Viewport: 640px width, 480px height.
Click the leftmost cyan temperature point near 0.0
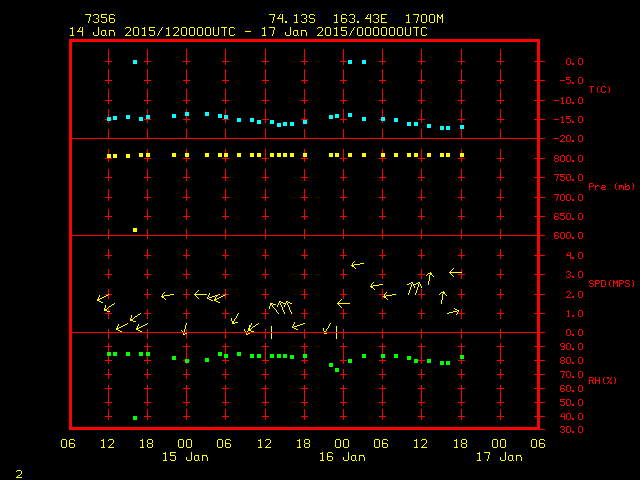pyautogui.click(x=135, y=62)
